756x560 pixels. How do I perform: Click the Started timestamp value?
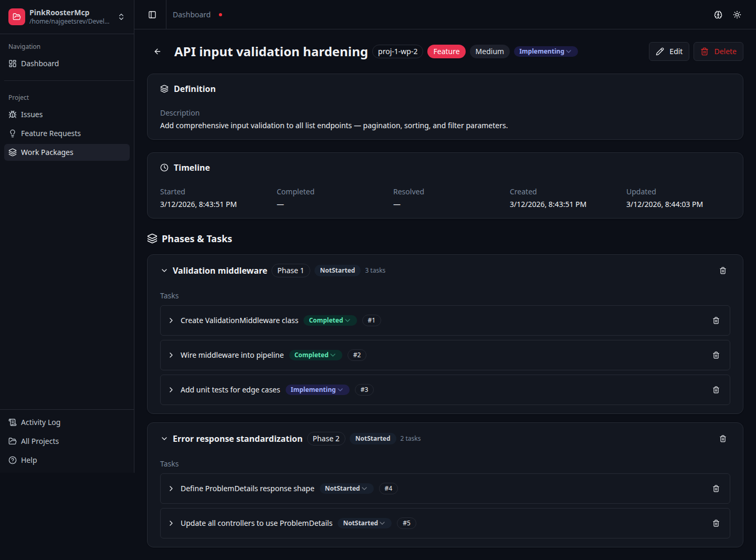point(198,204)
